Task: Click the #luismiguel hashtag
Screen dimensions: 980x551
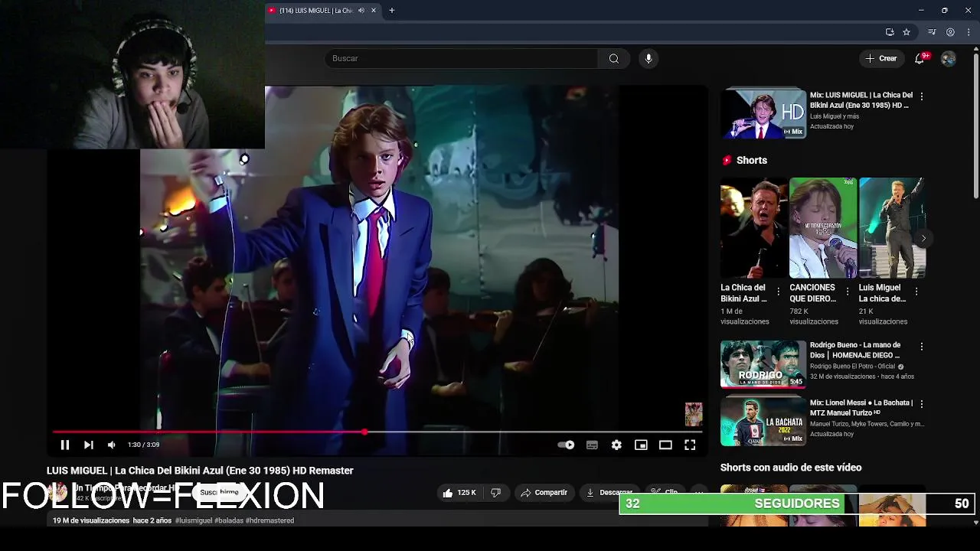Action: [194, 520]
